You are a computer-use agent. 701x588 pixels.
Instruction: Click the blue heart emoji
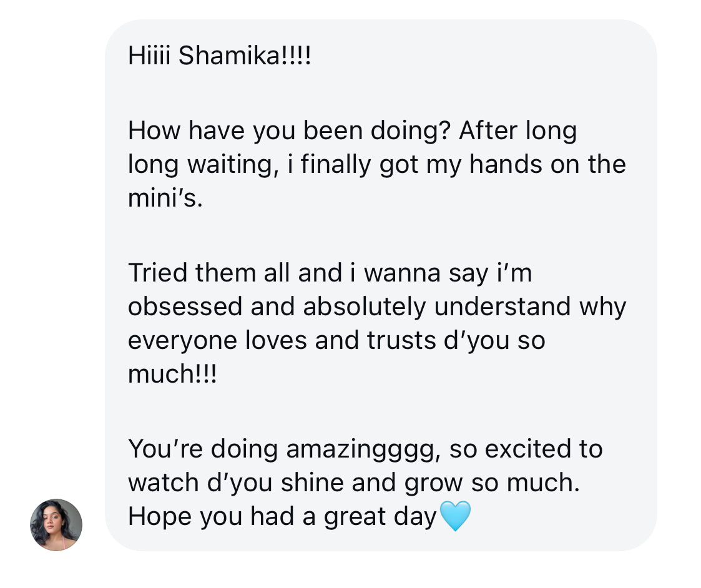coord(456,517)
